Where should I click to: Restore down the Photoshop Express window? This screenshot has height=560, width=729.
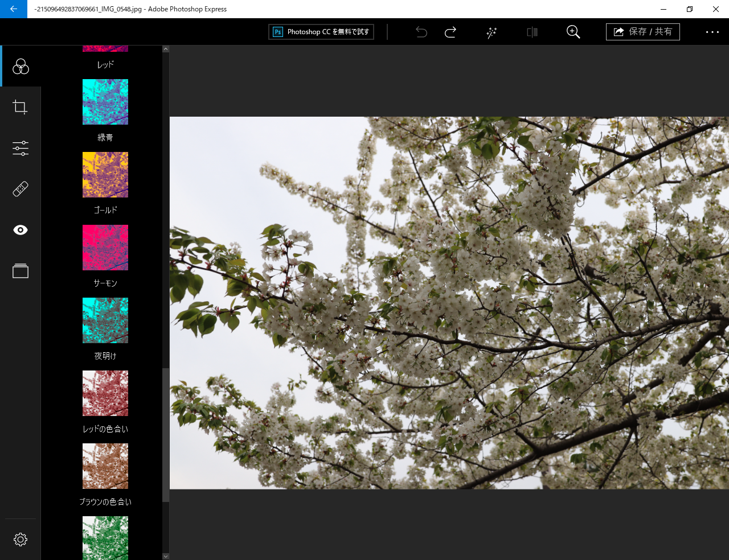pyautogui.click(x=690, y=9)
